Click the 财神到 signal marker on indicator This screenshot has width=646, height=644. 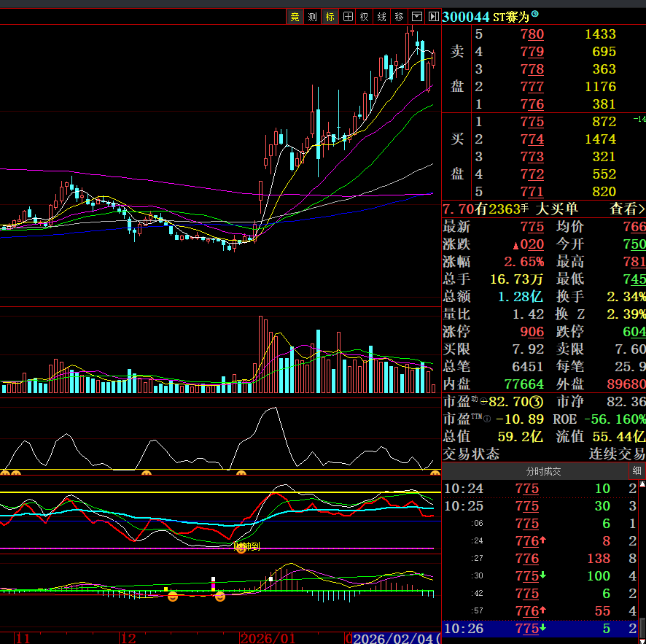(246, 547)
